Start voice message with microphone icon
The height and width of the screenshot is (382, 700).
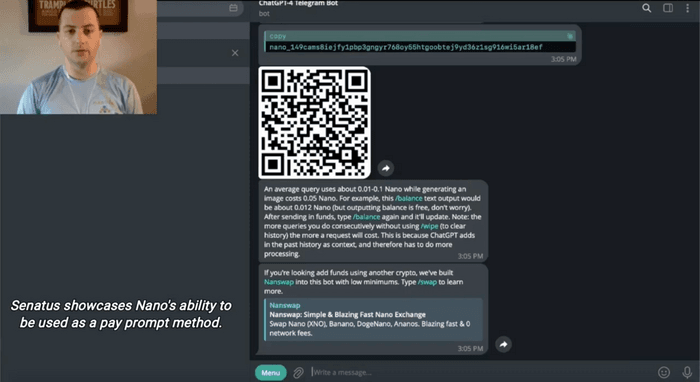point(688,372)
